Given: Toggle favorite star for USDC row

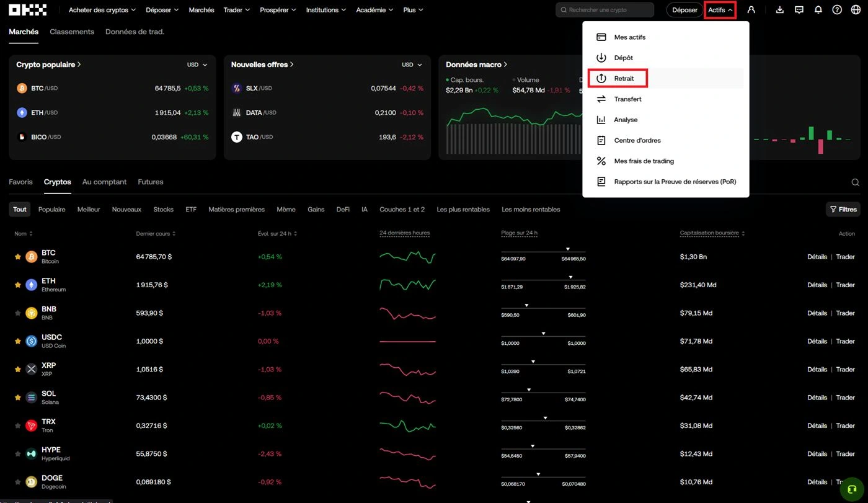Looking at the screenshot, I should coord(17,341).
